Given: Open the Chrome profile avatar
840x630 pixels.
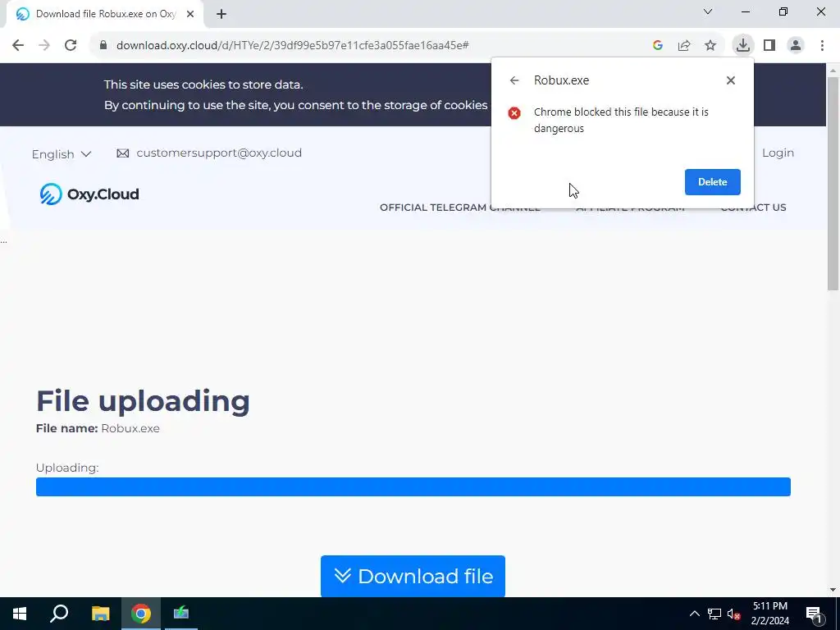Looking at the screenshot, I should (x=796, y=46).
